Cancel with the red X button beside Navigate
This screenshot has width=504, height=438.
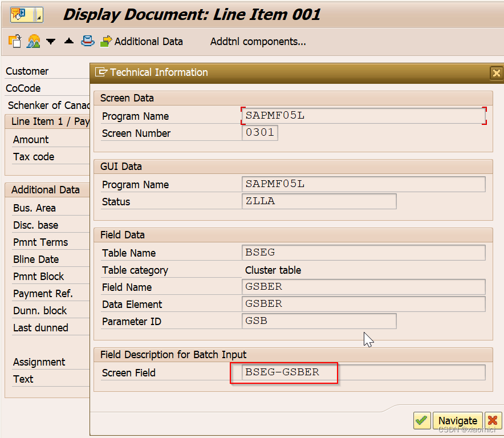[x=493, y=420]
